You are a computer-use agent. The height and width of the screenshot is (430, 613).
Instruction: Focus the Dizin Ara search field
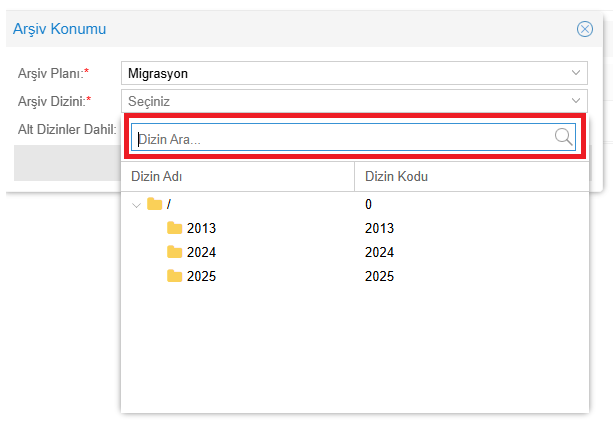click(x=340, y=138)
